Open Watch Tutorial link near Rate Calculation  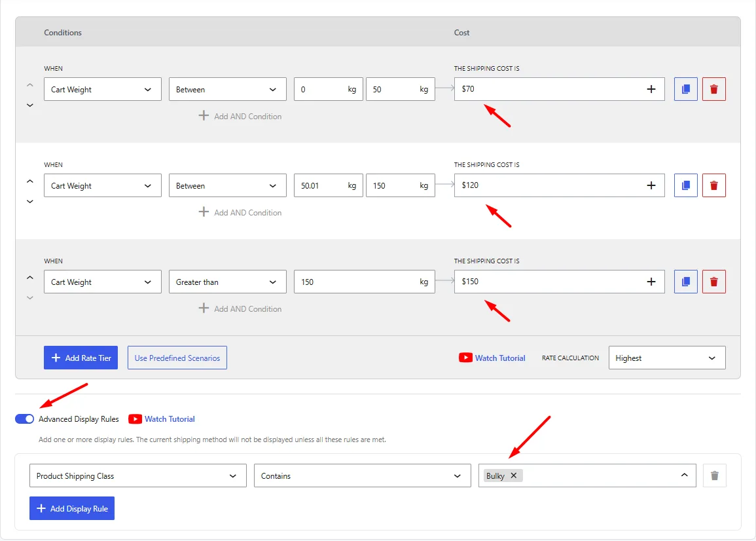pos(500,358)
